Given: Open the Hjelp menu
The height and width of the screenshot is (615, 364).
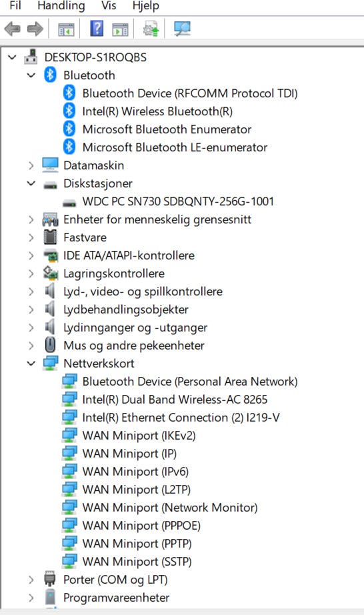Looking at the screenshot, I should (x=146, y=6).
